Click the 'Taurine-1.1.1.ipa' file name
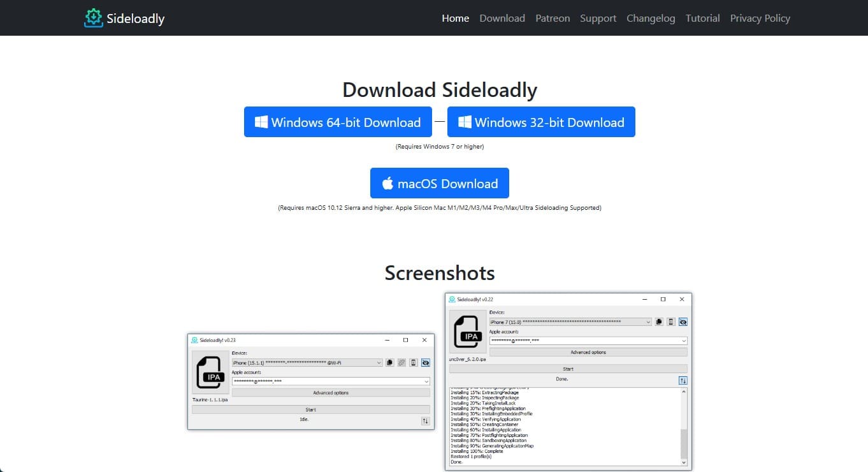 (x=210, y=400)
